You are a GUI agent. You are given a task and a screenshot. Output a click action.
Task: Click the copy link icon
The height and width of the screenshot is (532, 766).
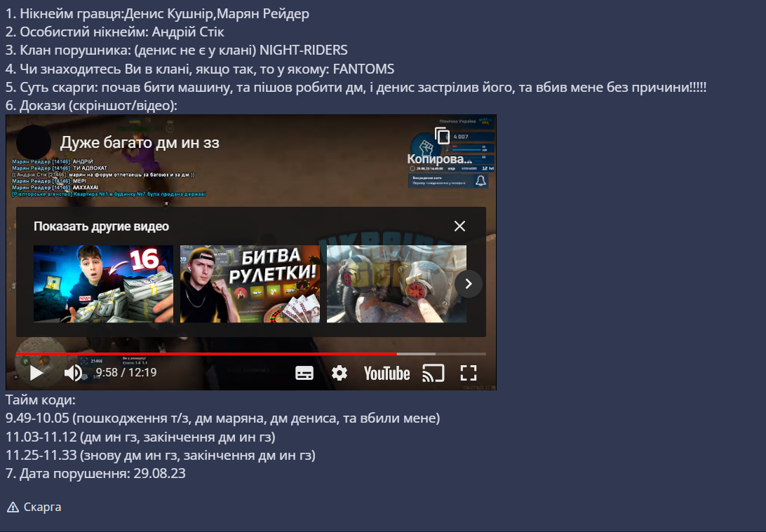coord(442,136)
